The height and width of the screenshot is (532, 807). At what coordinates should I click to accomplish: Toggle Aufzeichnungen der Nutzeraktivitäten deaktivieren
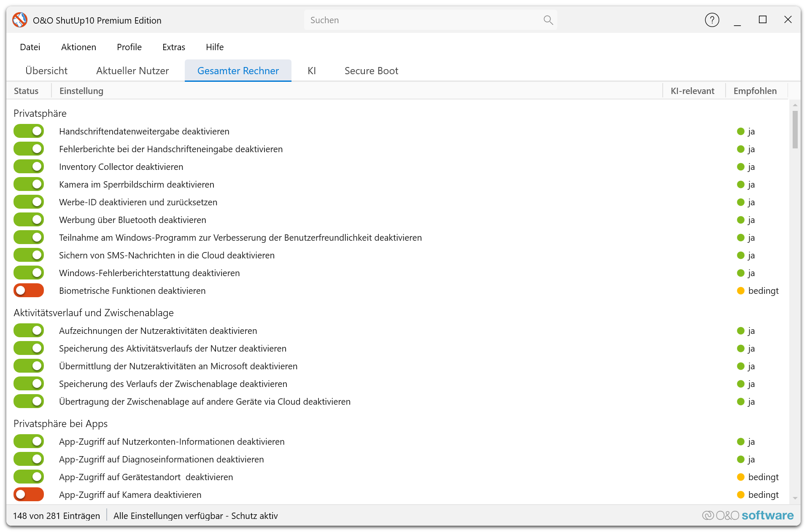tap(29, 330)
